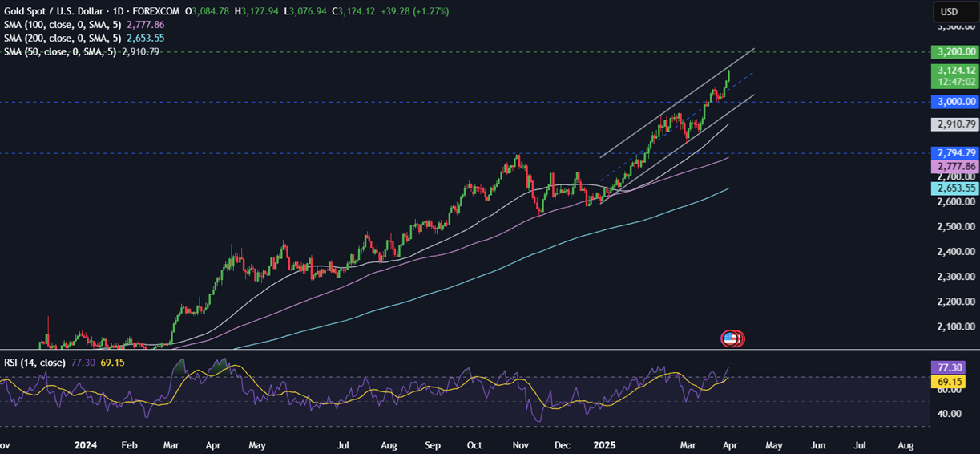Image resolution: width=980 pixels, height=454 pixels.
Task: Click the 2,794.79 blue price level label
Action: (x=954, y=152)
